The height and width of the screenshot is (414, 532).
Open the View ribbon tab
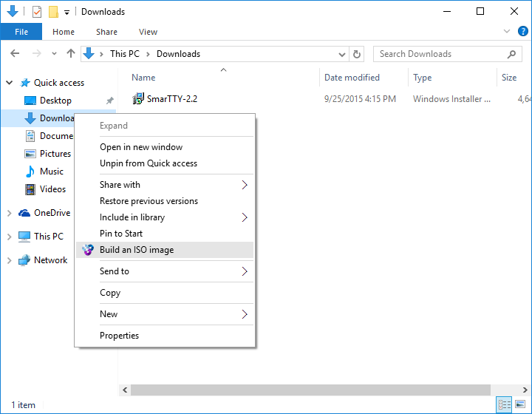coord(148,32)
